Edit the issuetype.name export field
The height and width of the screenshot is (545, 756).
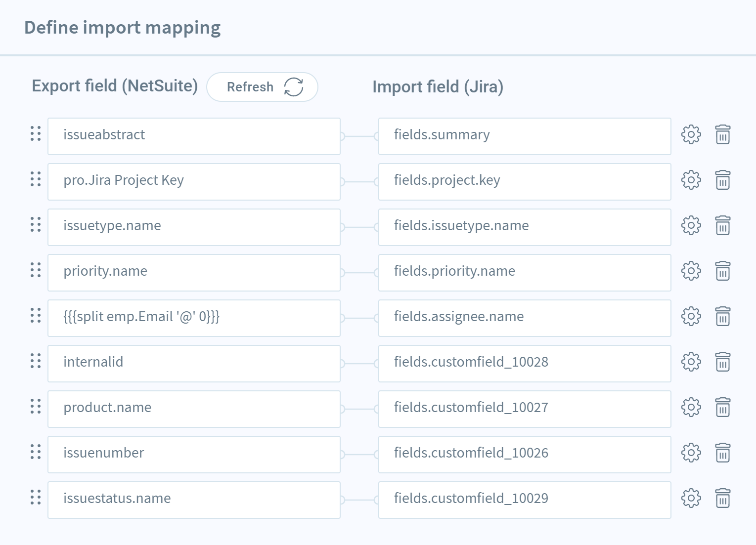194,227
